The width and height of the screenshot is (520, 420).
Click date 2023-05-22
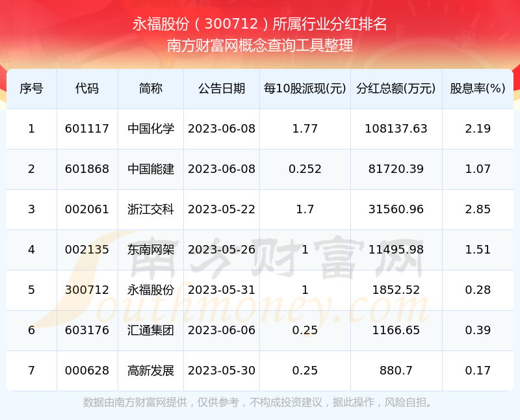(222, 209)
